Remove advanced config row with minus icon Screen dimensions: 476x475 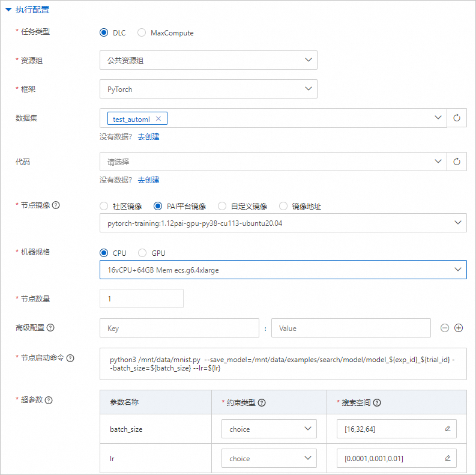445,328
